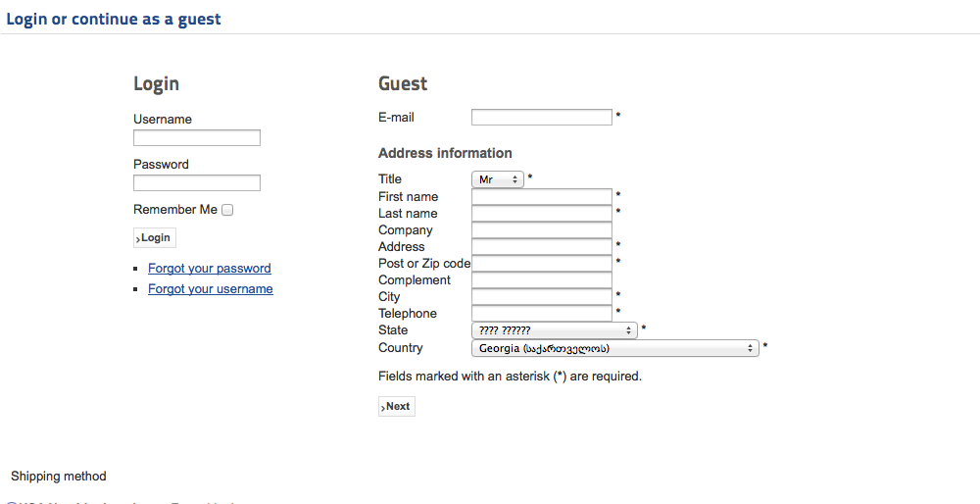Click the Post or Zip code field
This screenshot has width=980, height=504.
pos(542,264)
